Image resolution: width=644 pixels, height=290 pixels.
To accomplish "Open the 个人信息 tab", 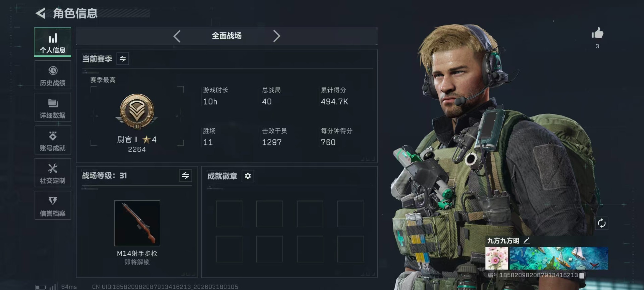I will click(x=53, y=42).
